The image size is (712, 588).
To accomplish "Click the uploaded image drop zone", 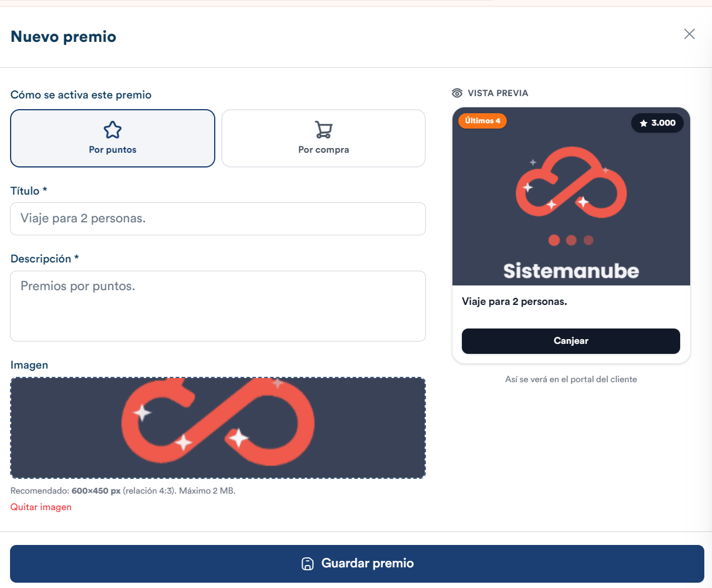I will coord(218,428).
